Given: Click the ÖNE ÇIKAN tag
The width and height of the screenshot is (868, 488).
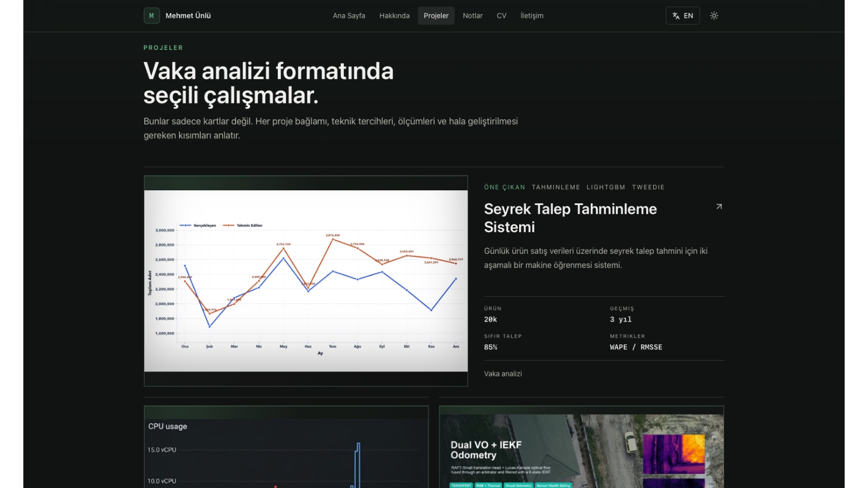Looking at the screenshot, I should coord(505,187).
